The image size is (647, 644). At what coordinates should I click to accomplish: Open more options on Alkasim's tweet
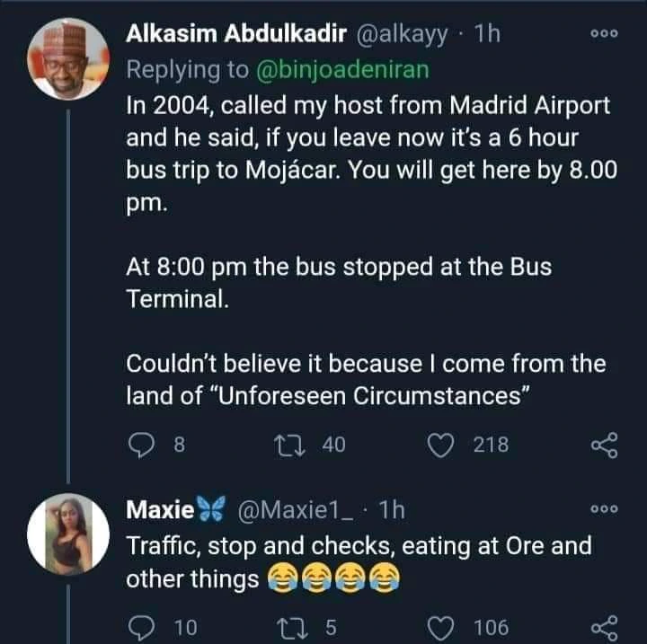point(606,34)
